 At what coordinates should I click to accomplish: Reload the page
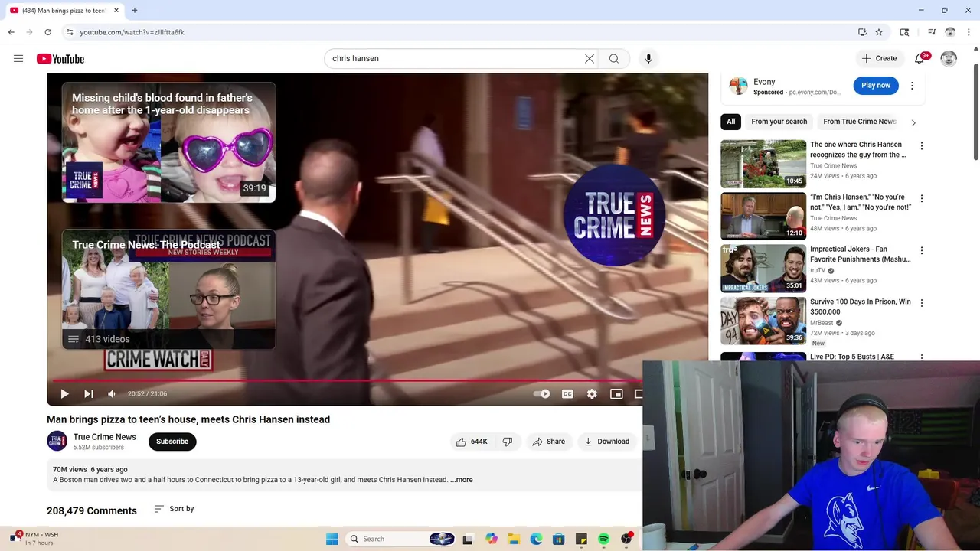pos(47,32)
